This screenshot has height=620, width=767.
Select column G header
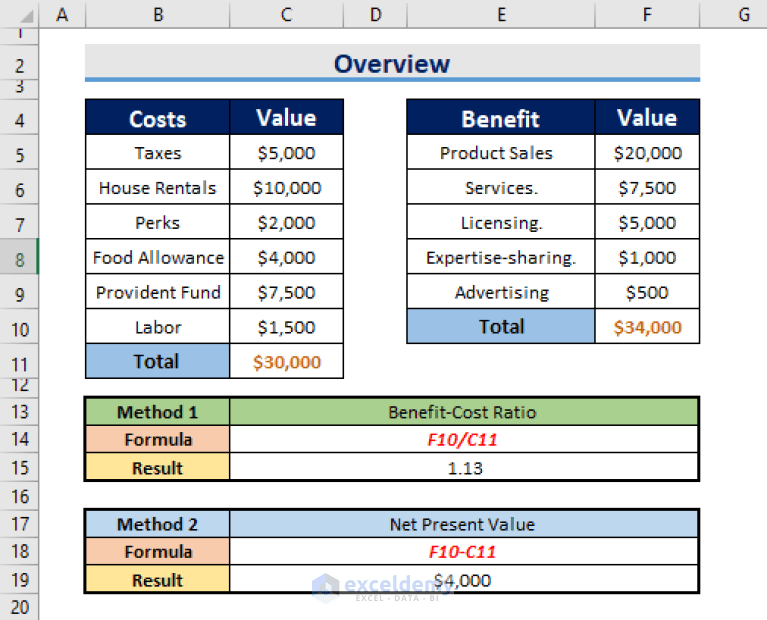(734, 14)
